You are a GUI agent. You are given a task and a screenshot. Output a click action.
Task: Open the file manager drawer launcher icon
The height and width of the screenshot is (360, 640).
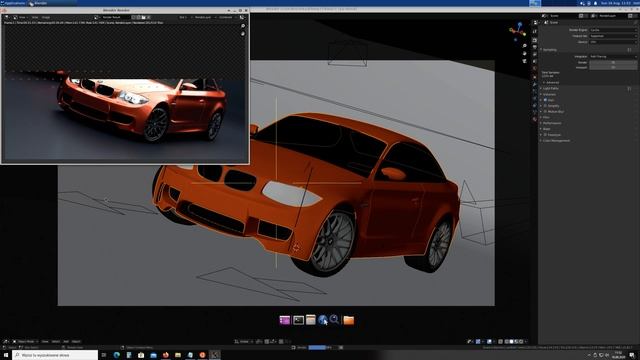point(311,320)
